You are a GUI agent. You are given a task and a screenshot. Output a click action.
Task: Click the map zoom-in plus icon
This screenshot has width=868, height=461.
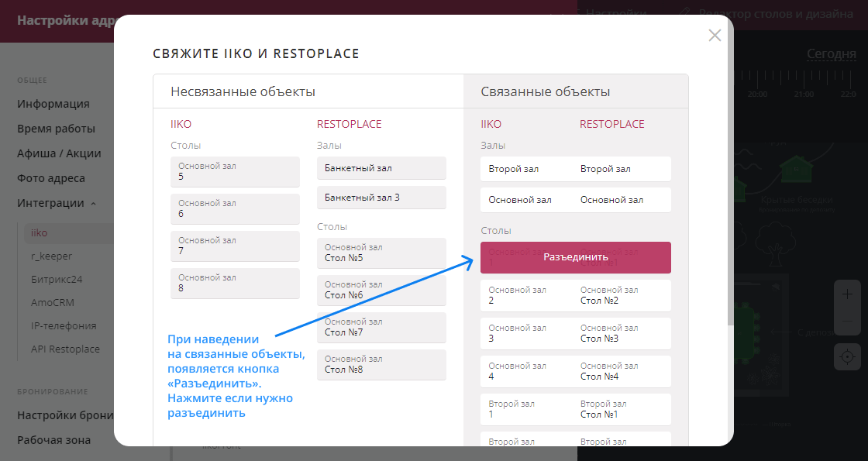(846, 294)
